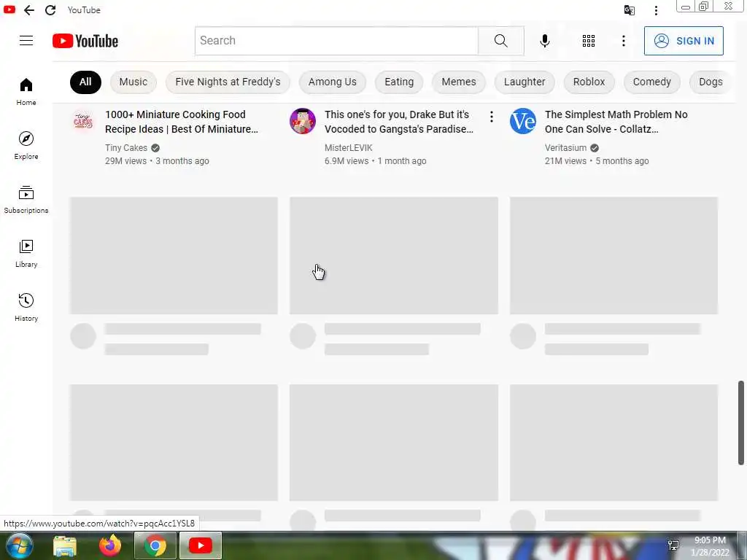Focus the Search input field
The height and width of the screenshot is (560, 747).
[x=336, y=41]
